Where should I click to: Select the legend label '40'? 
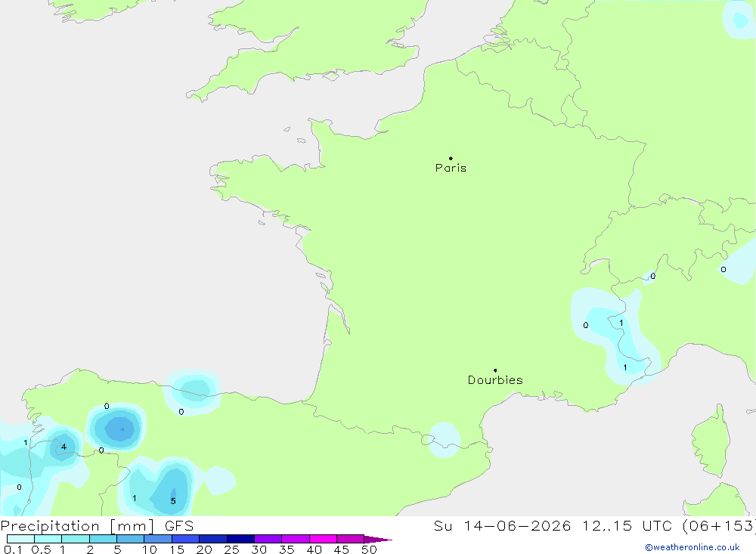click(x=314, y=549)
